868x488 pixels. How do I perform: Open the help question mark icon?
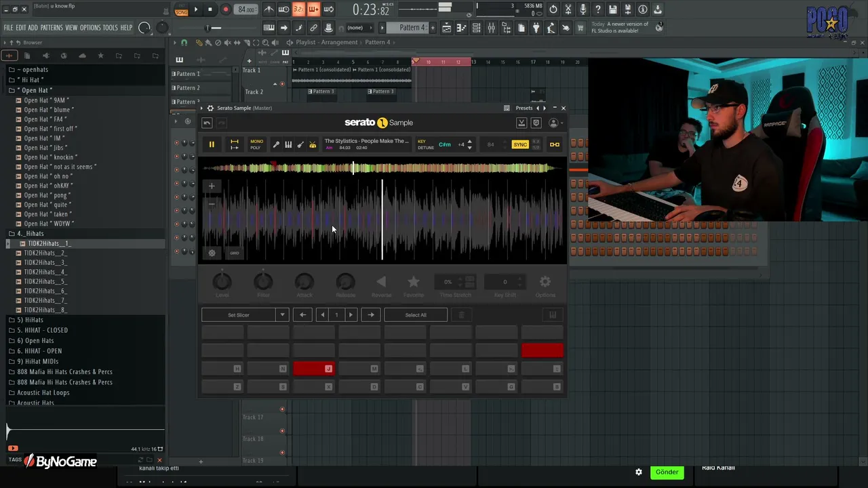[x=598, y=9]
